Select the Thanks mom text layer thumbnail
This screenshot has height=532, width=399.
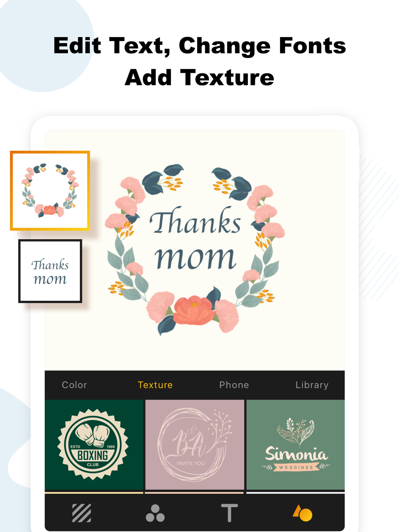(x=50, y=271)
